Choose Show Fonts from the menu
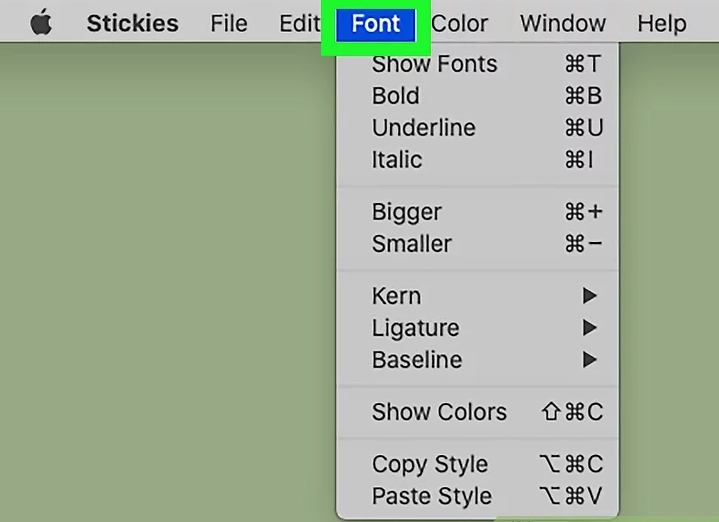This screenshot has width=719, height=522. click(434, 64)
